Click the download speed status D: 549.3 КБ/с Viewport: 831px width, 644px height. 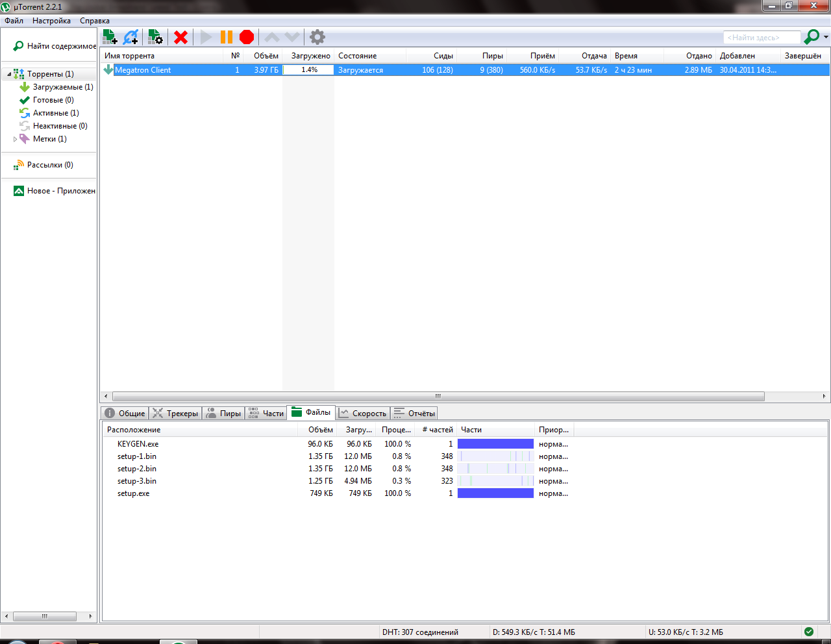click(x=534, y=632)
